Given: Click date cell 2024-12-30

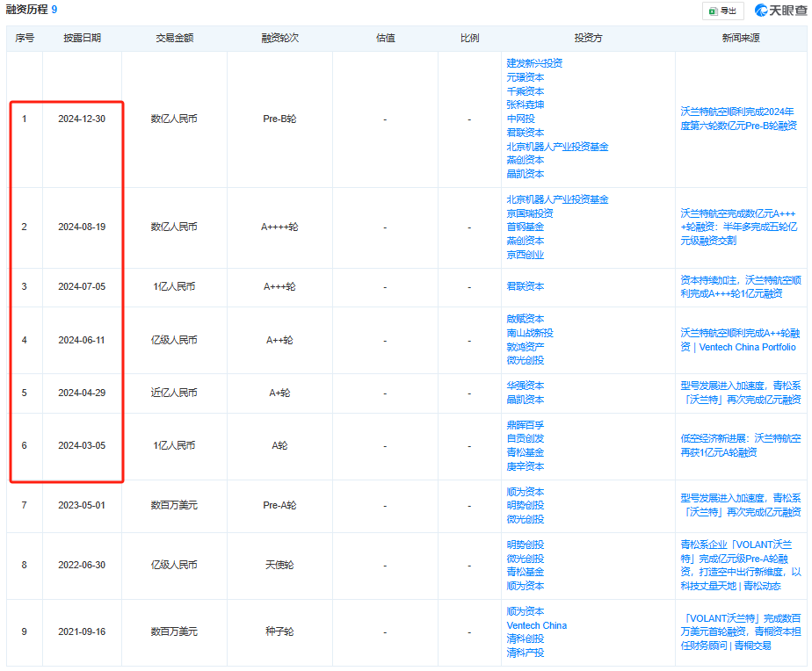Looking at the screenshot, I should (82, 119).
